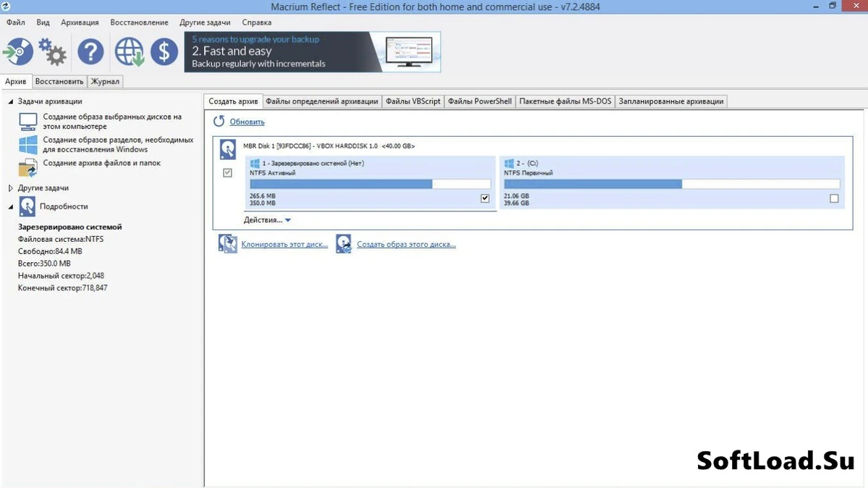Viewport: 868px width, 488px height.
Task: Click Создание архива файлов и папок task
Action: click(x=102, y=163)
